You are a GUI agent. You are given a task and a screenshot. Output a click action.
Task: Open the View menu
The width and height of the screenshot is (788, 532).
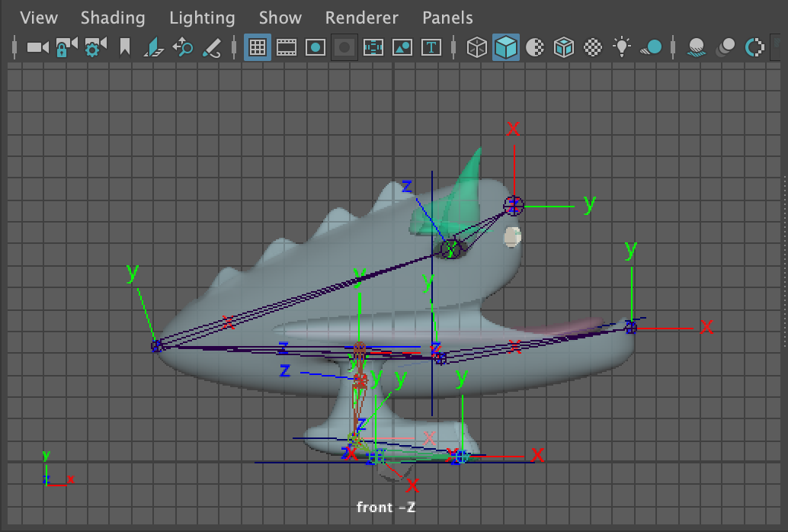click(x=39, y=18)
